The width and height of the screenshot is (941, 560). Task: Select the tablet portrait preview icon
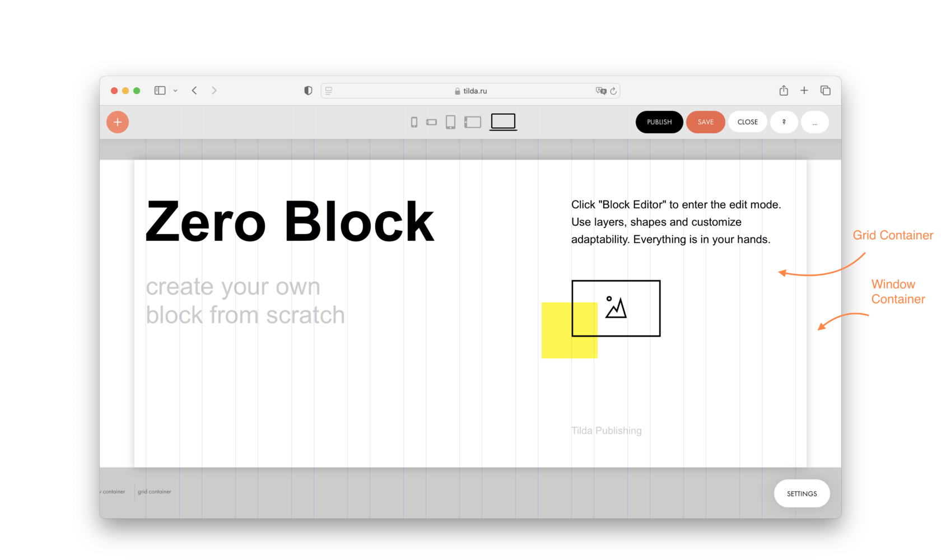point(450,122)
